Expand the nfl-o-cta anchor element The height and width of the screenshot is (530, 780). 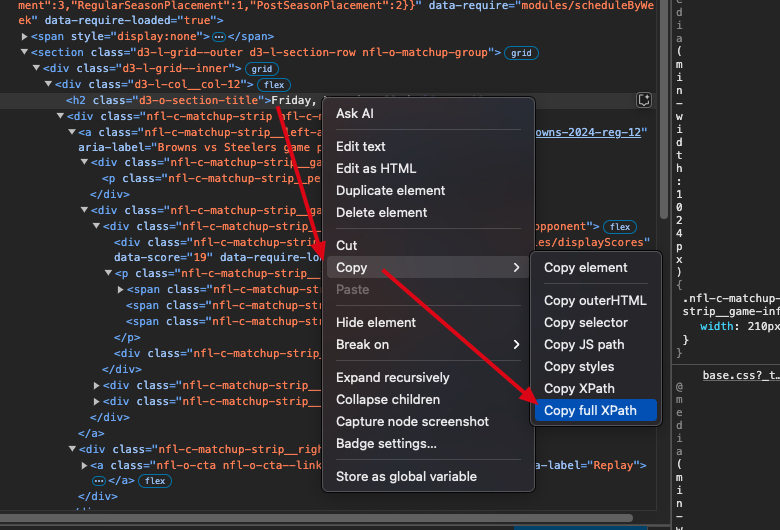pyautogui.click(x=85, y=465)
